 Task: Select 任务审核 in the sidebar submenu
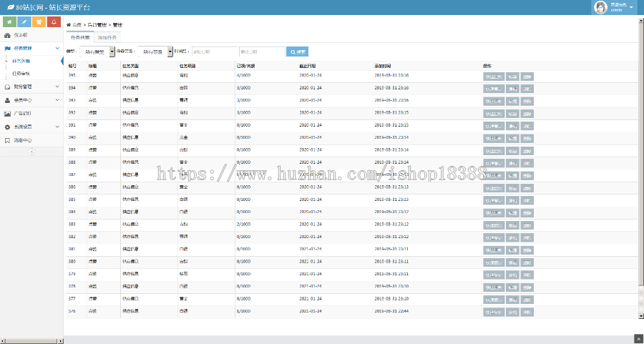tap(21, 74)
